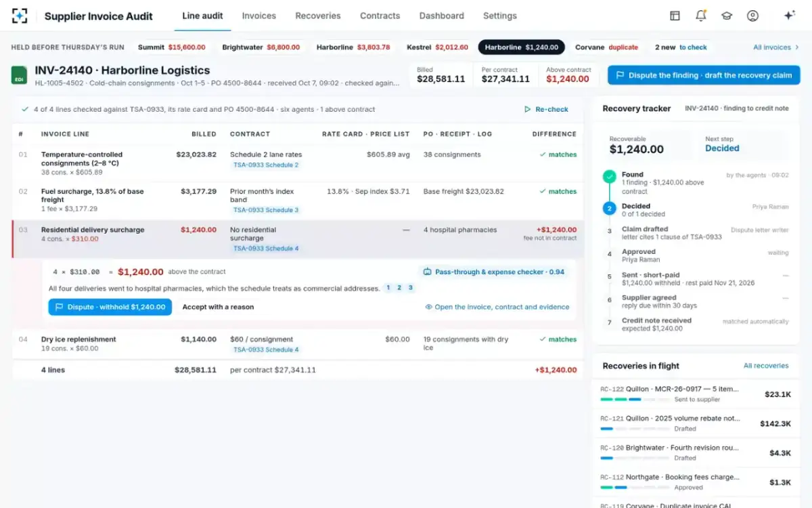812x508 pixels.
Task: Click Accept with a reason
Action: click(218, 307)
